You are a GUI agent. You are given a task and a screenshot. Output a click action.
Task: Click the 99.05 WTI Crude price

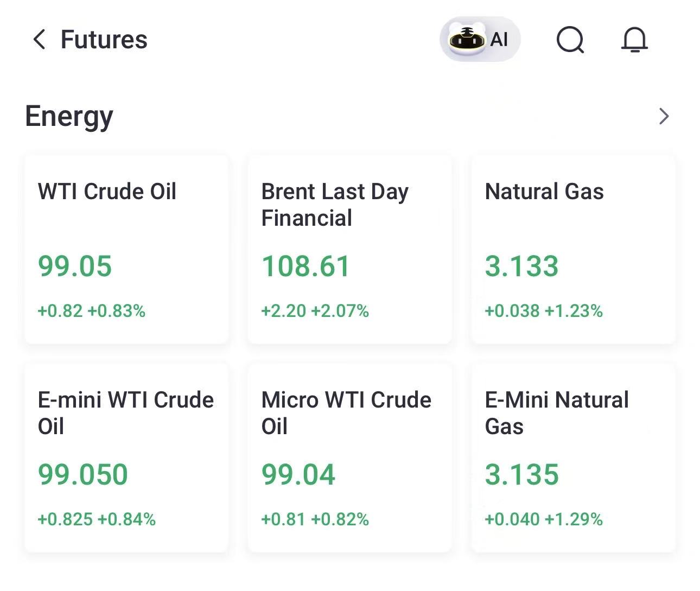pos(75,266)
